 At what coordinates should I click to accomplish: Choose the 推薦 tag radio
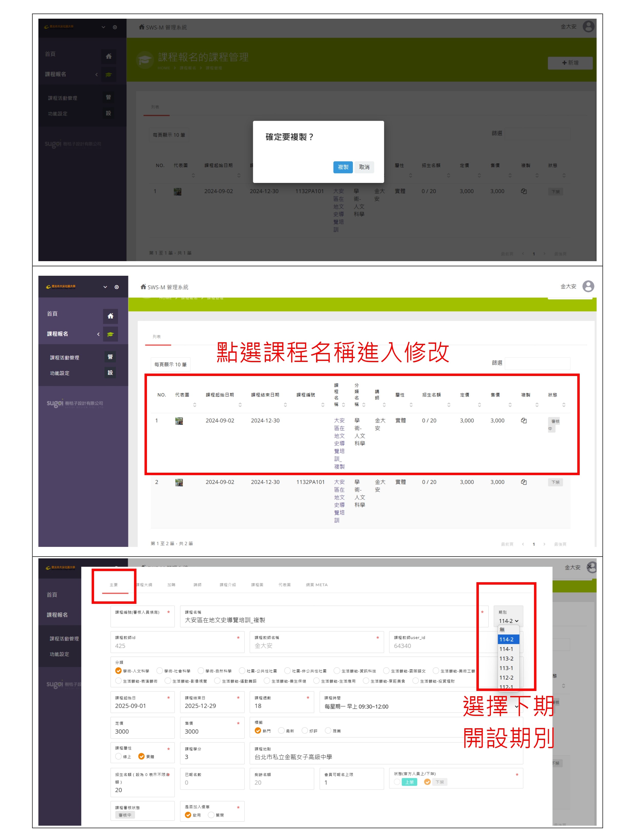pos(328,730)
